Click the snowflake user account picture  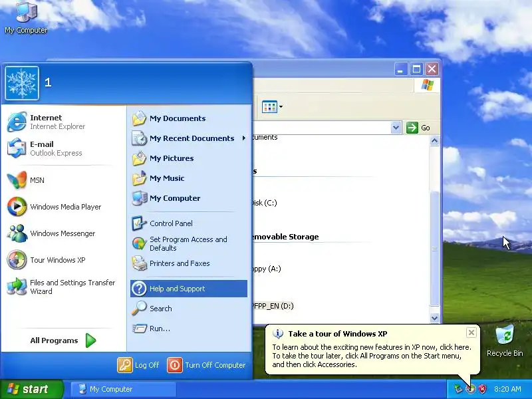[x=22, y=83]
